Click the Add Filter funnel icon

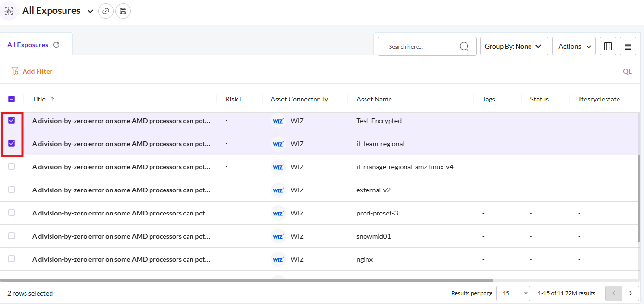pyautogui.click(x=15, y=71)
